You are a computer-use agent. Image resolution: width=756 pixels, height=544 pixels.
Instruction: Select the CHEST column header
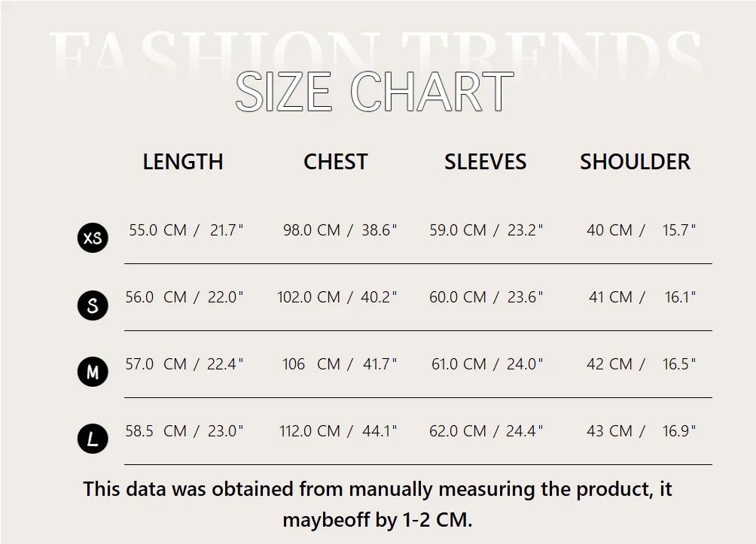click(336, 162)
